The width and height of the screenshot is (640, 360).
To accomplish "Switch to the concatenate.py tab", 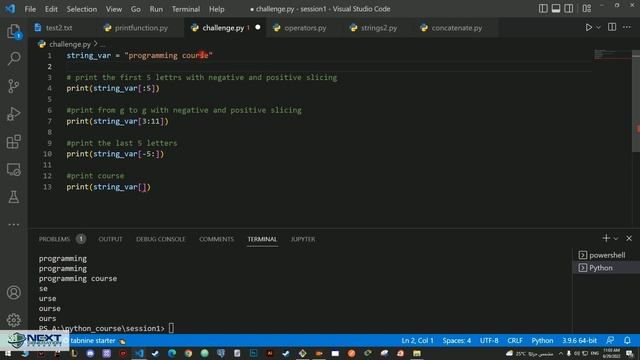I will pos(456,28).
